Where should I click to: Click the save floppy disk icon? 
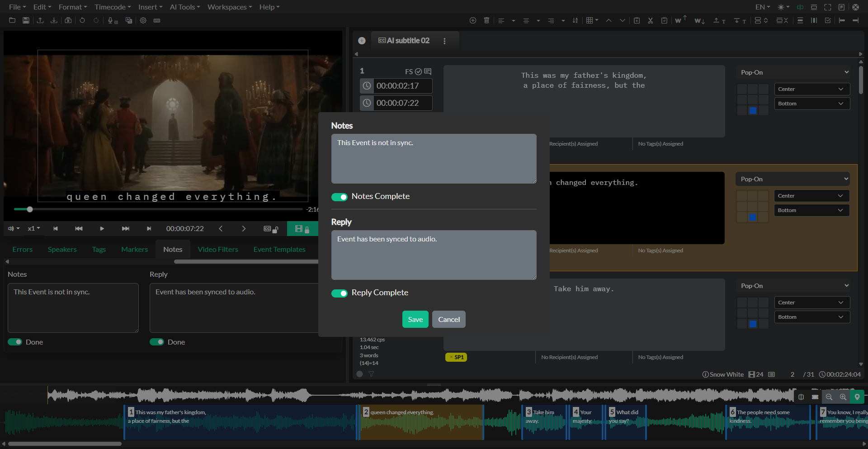point(26,20)
